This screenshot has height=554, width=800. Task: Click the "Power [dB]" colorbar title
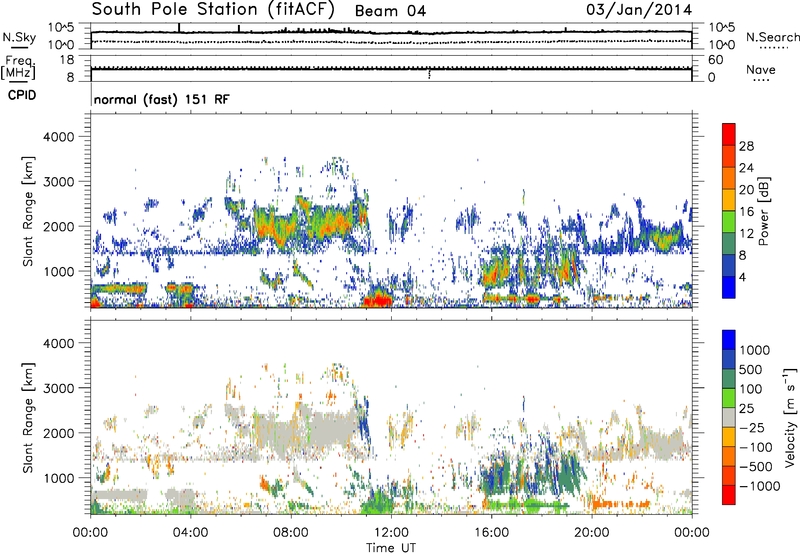[x=763, y=211]
